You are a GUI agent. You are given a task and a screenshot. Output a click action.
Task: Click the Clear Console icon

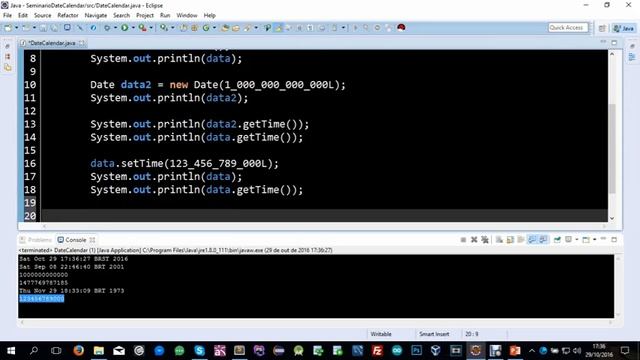click(x=499, y=240)
